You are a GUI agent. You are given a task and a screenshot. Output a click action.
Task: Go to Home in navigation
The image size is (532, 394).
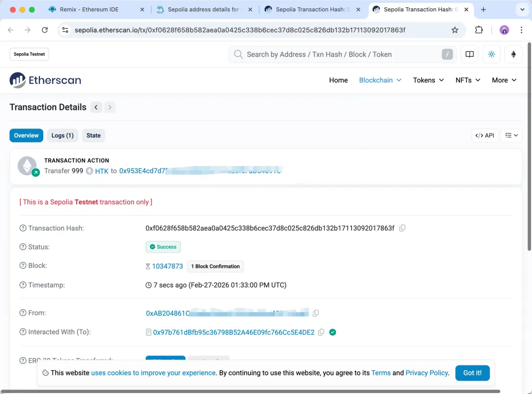338,80
